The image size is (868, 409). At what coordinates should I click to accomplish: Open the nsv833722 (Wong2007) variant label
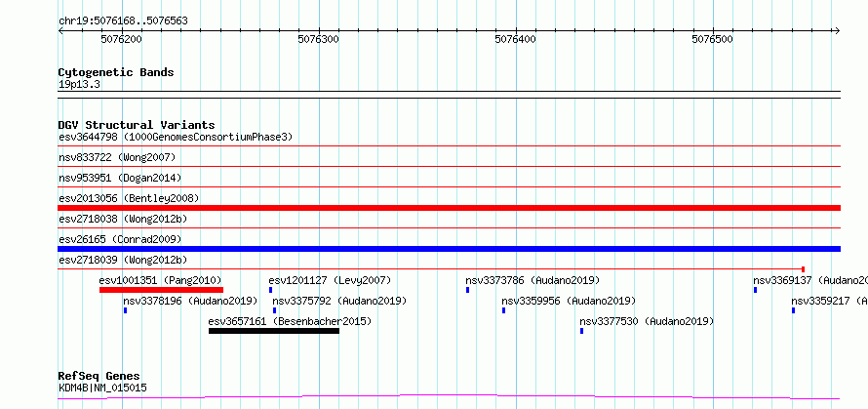pos(117,158)
